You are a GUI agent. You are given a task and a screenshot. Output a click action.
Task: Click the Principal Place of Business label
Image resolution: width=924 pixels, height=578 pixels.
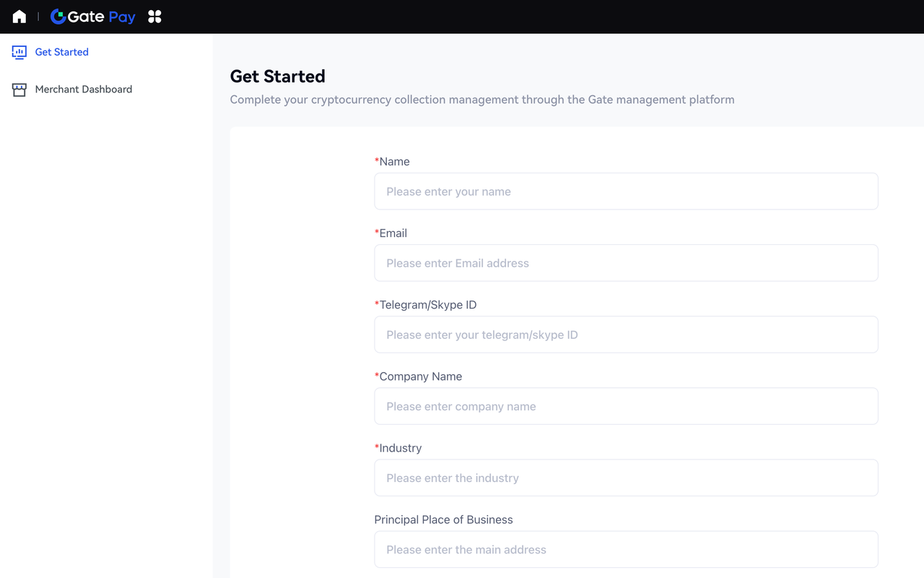coord(443,519)
